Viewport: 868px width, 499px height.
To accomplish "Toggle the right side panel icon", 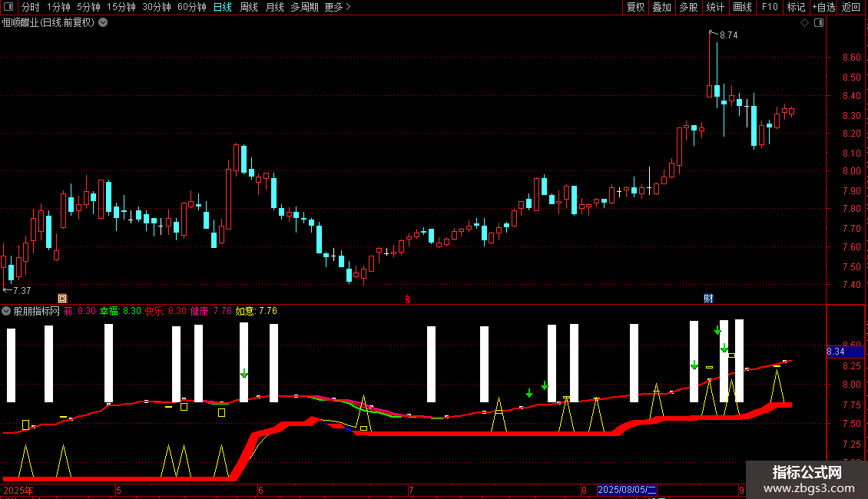I will pos(819,23).
